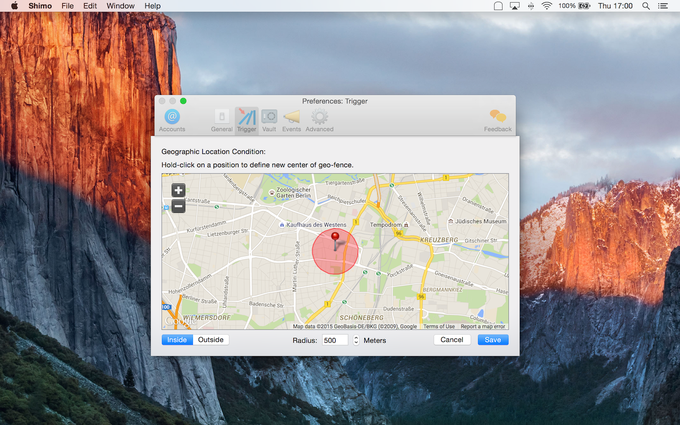Select the Outside geo-fence option
680x425 pixels.
tap(211, 340)
